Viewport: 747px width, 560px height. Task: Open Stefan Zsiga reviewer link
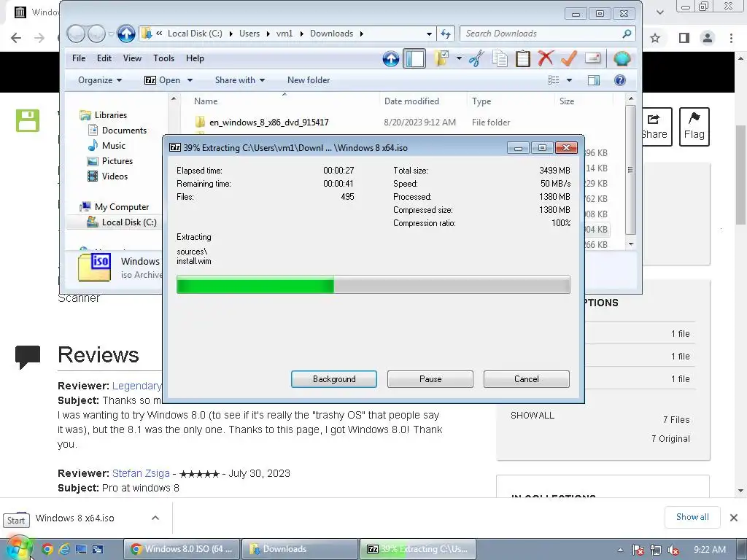click(141, 473)
